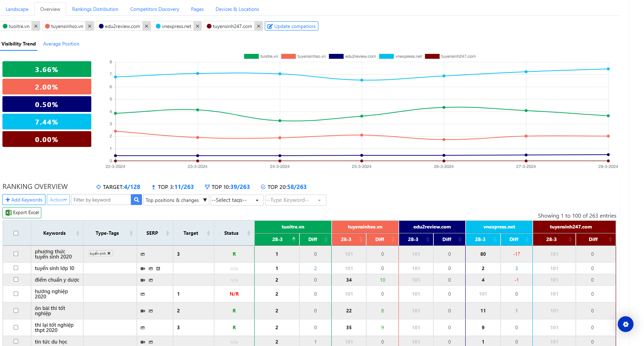
Task: Click the image SERP icon for ôn bài thi tốt nghiệp
Action: coord(151,311)
